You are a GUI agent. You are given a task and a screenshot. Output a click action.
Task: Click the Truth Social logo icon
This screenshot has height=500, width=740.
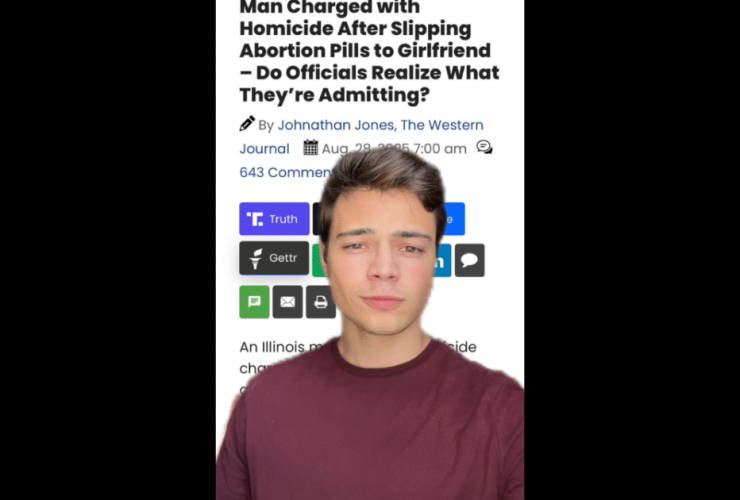coord(255,219)
